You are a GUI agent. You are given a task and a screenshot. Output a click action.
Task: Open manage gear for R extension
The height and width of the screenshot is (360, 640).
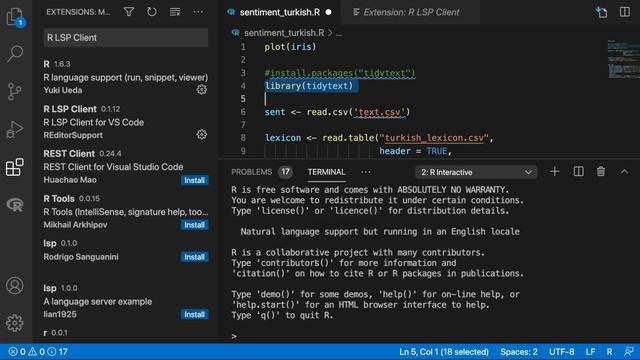202,89
